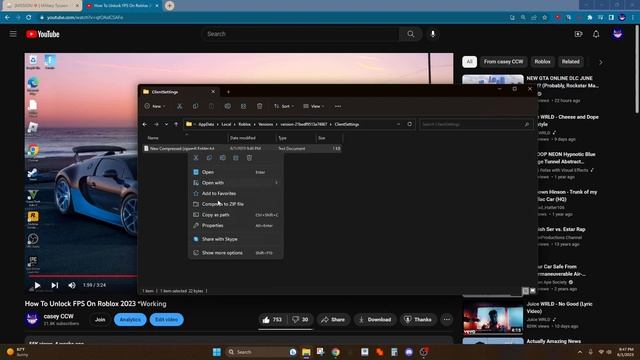Image resolution: width=640 pixels, height=360 pixels.
Task: Choose 'Add to Favorites' in context menu
Action: [236, 193]
